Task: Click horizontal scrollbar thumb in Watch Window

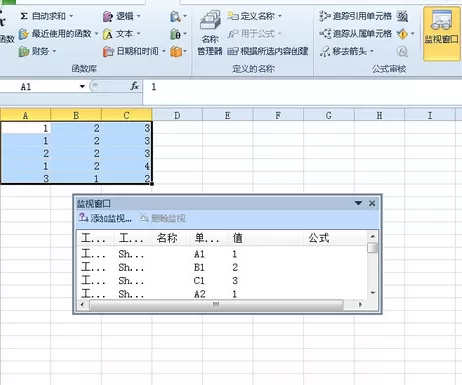Action: pos(216,304)
